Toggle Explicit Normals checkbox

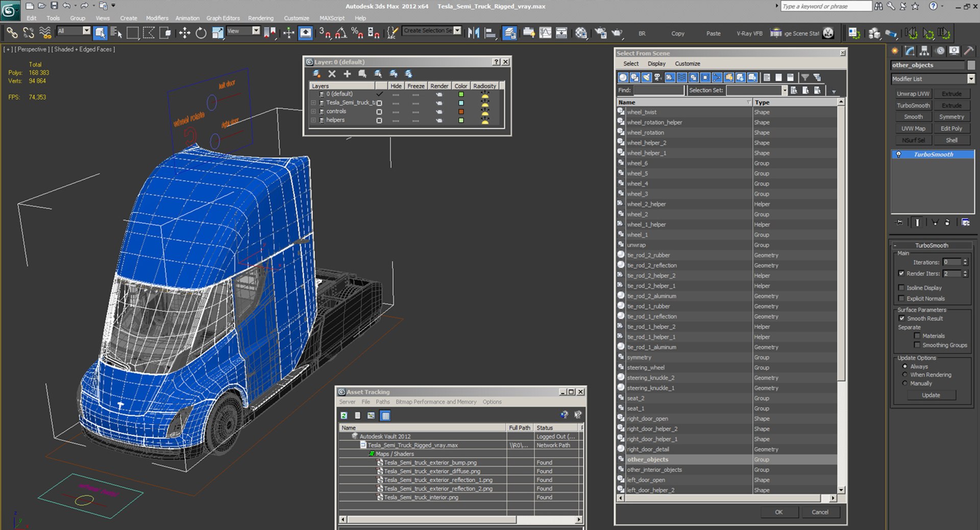coord(901,299)
